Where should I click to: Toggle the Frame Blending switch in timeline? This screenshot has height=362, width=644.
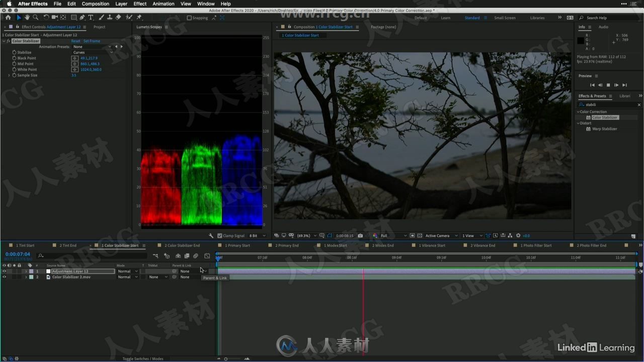coord(187,256)
